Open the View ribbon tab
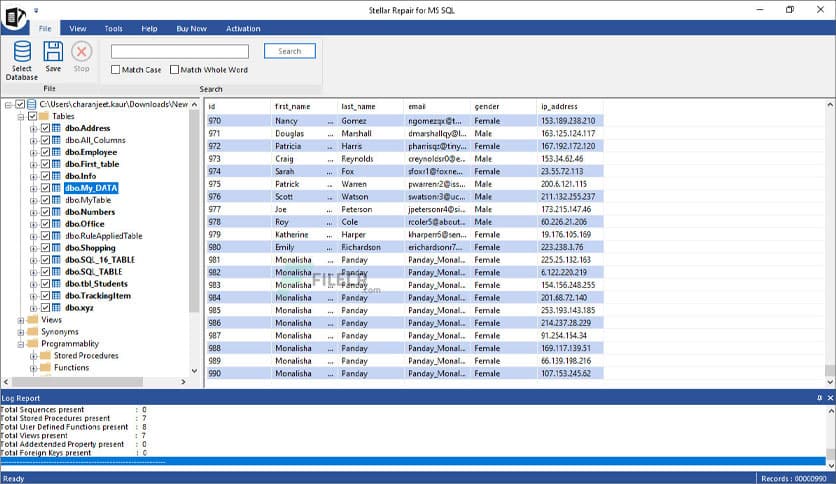 tap(78, 28)
